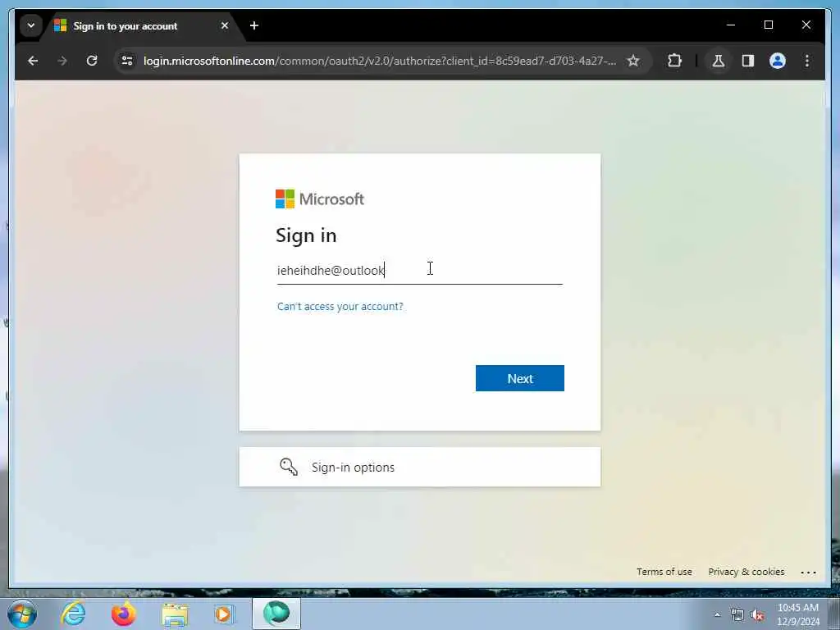Launch Internet Explorer from taskbar
Image resolution: width=840 pixels, height=630 pixels.
(x=73, y=614)
